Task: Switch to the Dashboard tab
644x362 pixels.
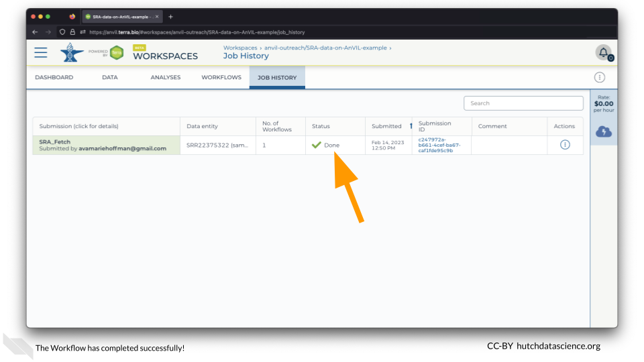Action: click(x=54, y=77)
